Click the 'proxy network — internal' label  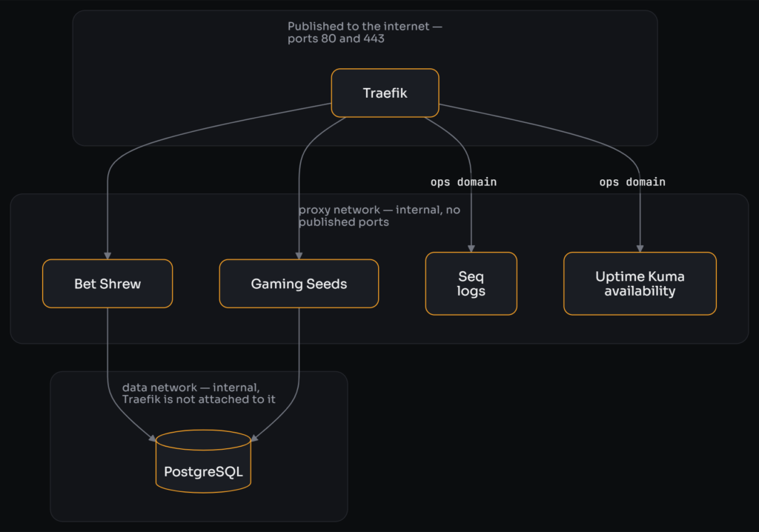tap(379, 216)
